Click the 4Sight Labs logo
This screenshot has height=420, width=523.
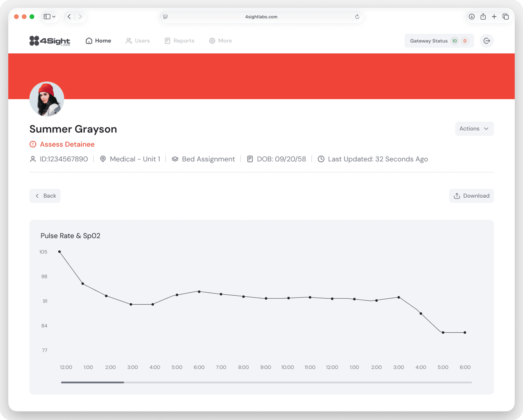(x=50, y=41)
